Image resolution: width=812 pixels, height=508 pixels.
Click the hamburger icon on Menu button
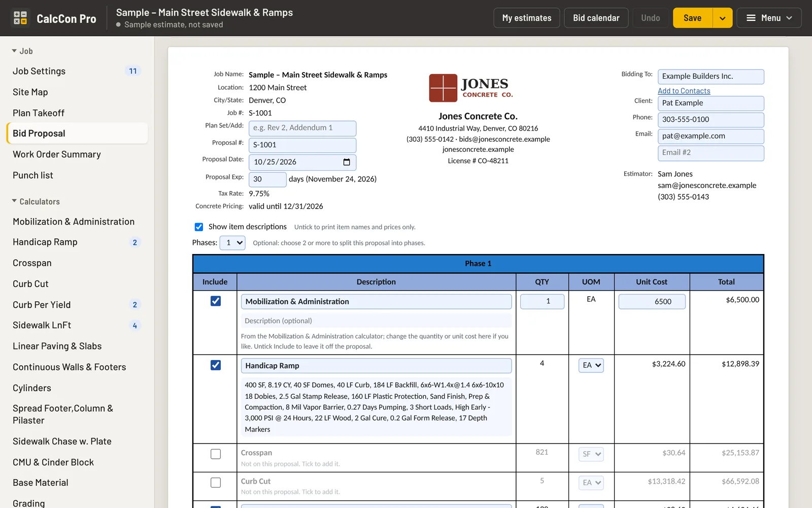pos(751,18)
